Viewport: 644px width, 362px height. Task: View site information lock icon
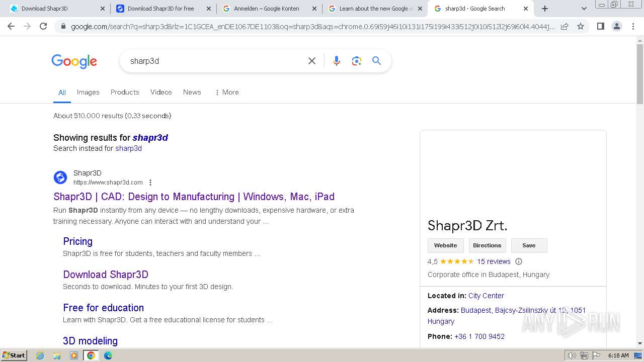click(63, 27)
